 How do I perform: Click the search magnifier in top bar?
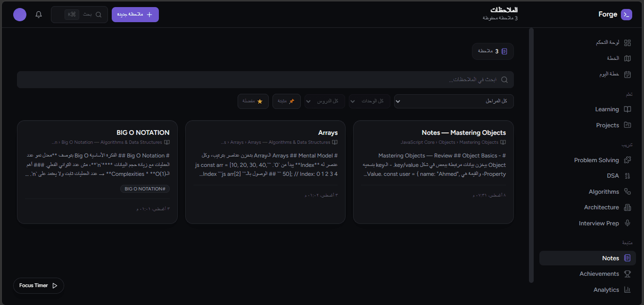coord(99,15)
